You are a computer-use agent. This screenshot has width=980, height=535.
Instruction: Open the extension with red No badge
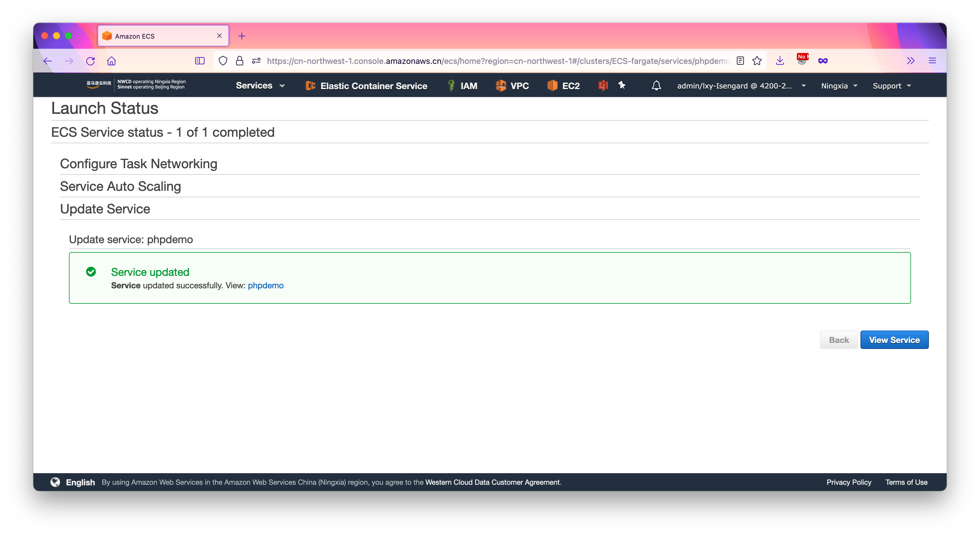[x=802, y=60]
